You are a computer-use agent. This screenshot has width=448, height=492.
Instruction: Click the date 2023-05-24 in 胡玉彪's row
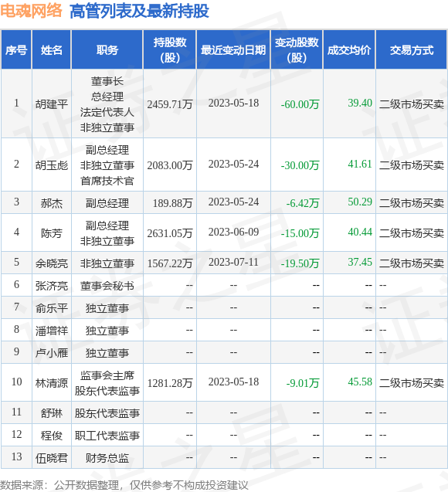click(x=233, y=164)
